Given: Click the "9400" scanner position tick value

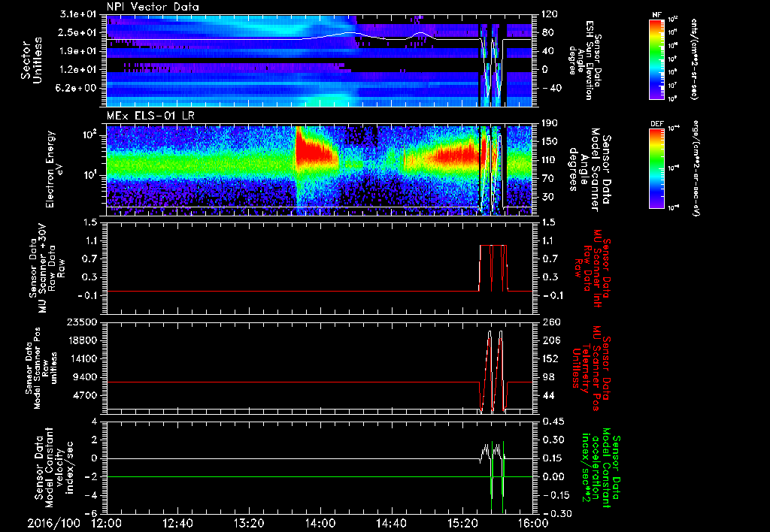Looking at the screenshot, I should point(86,377).
